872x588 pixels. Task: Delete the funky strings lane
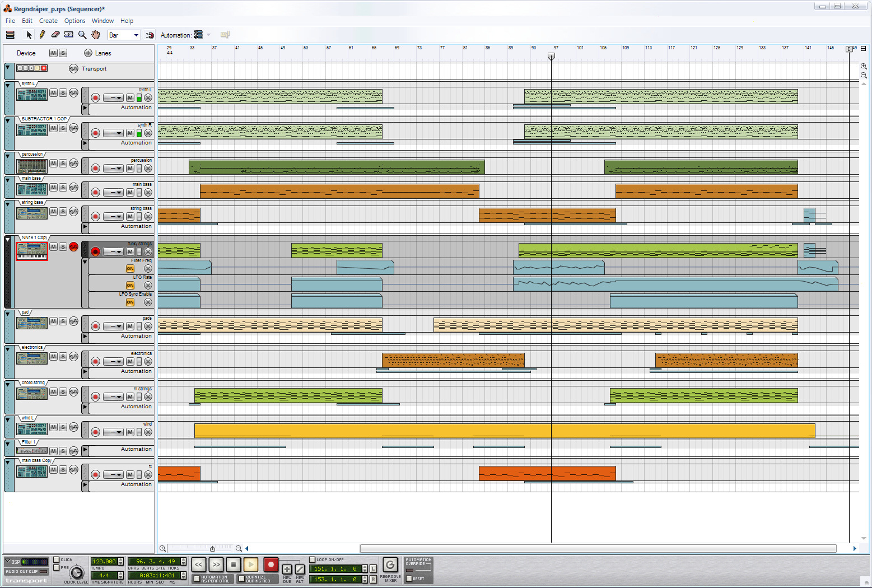click(x=148, y=252)
